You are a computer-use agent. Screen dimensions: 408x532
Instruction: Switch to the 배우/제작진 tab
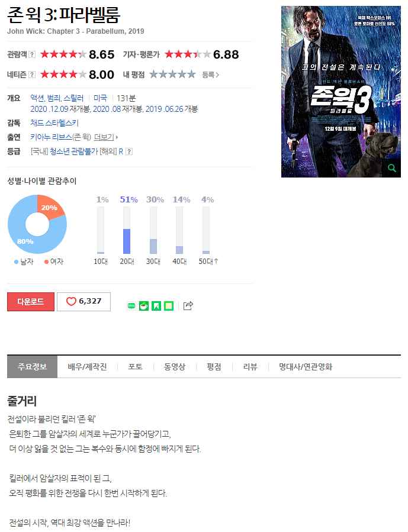point(87,367)
